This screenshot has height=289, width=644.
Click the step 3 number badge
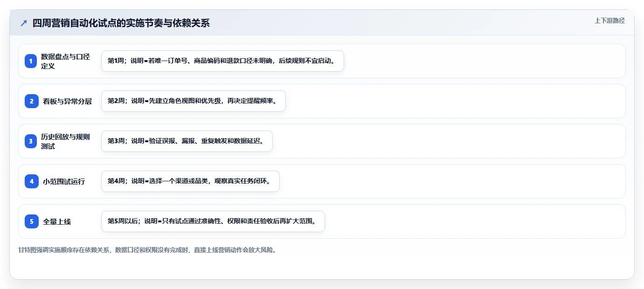[x=31, y=141]
